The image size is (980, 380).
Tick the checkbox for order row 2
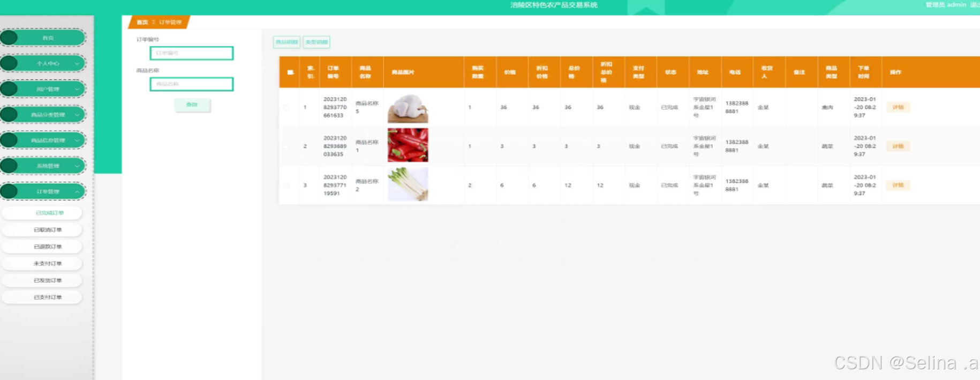click(x=287, y=146)
